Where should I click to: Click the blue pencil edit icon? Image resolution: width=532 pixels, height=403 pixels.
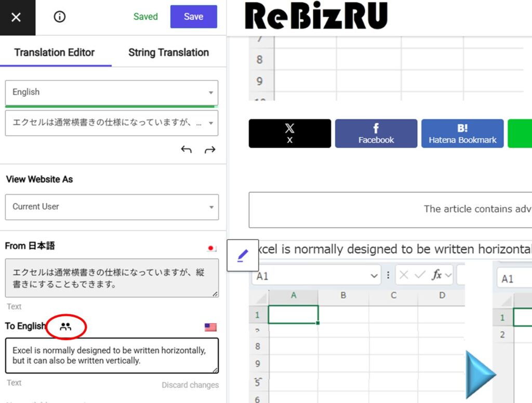point(243,255)
